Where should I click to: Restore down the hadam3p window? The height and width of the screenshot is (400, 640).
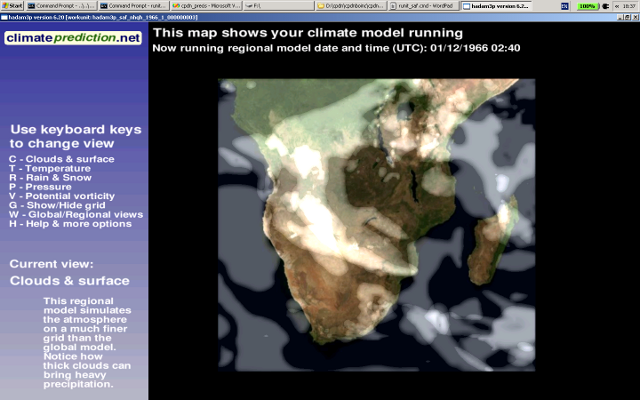627,17
